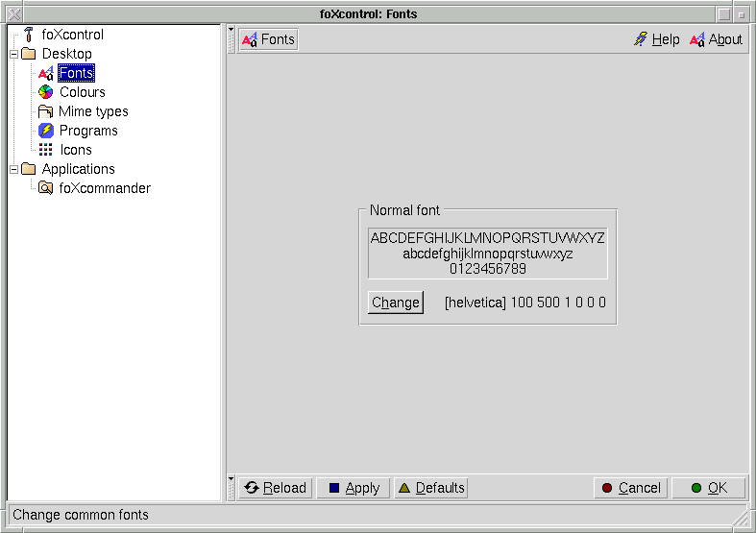Restore Defaults
This screenshot has height=533, width=756.
431,488
